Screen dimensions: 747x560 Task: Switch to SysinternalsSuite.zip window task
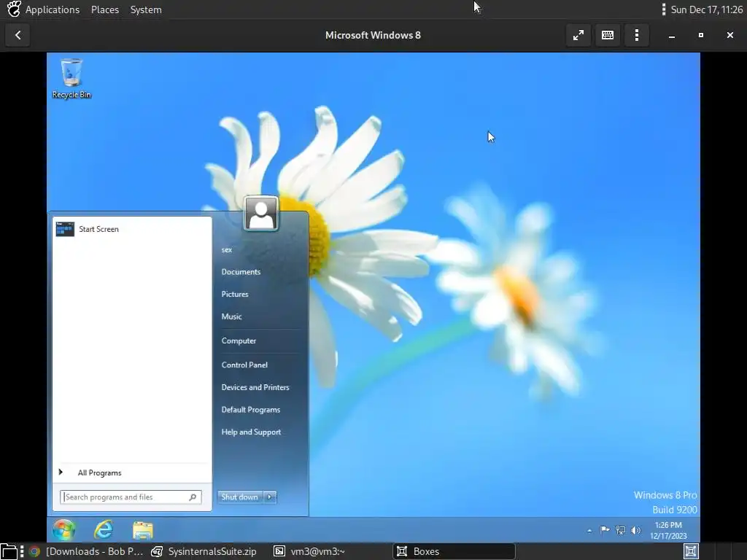[x=204, y=551]
